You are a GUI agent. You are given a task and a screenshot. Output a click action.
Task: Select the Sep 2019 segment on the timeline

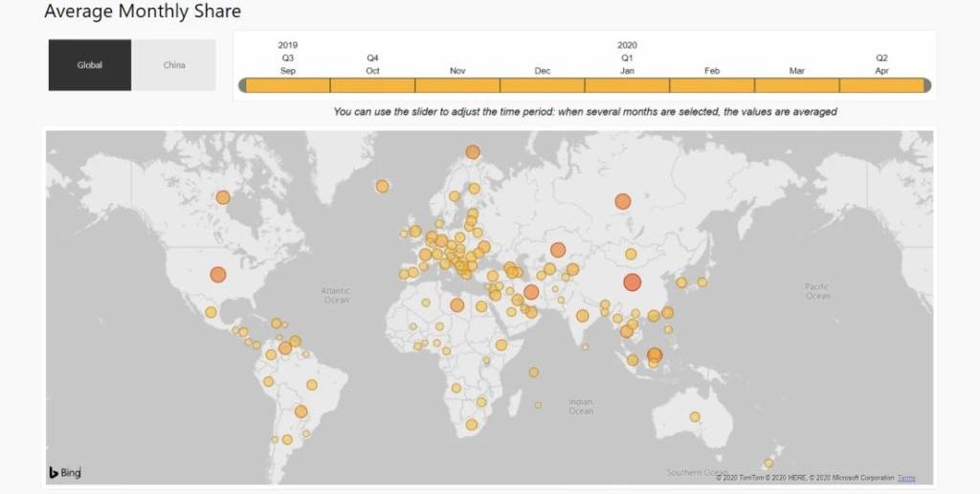pos(288,86)
